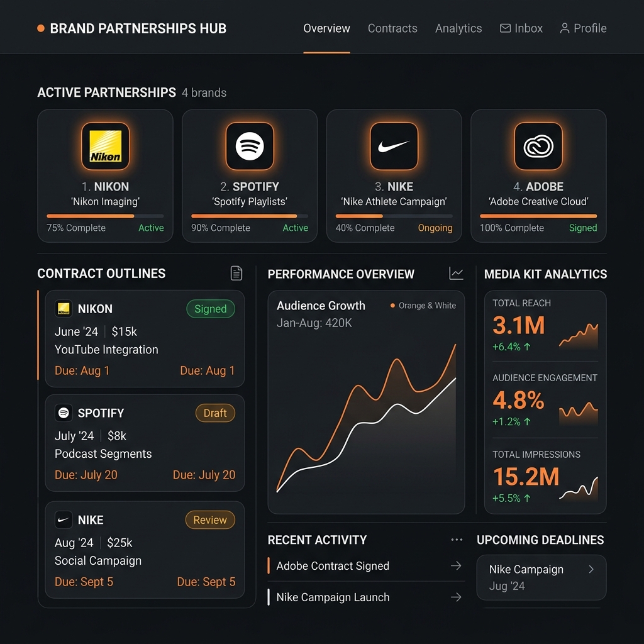644x644 pixels.
Task: Click the BRAND PARTNERSHIPS HUB title
Action: [x=138, y=28]
